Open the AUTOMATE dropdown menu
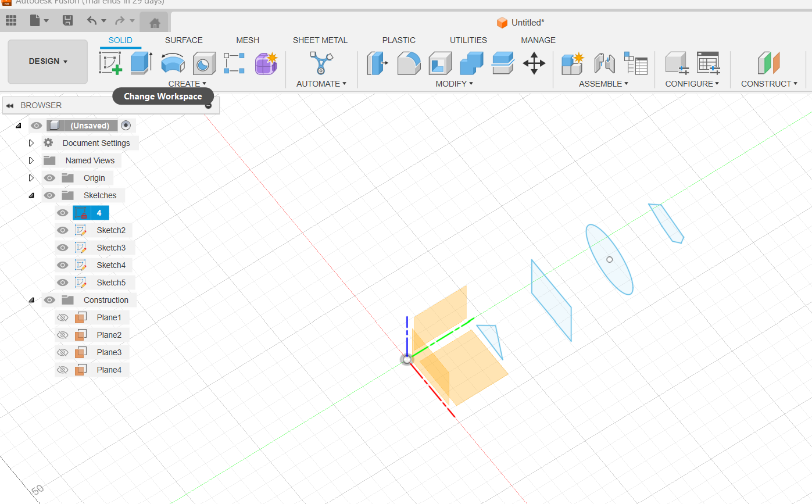This screenshot has height=504, width=812. pyautogui.click(x=321, y=84)
